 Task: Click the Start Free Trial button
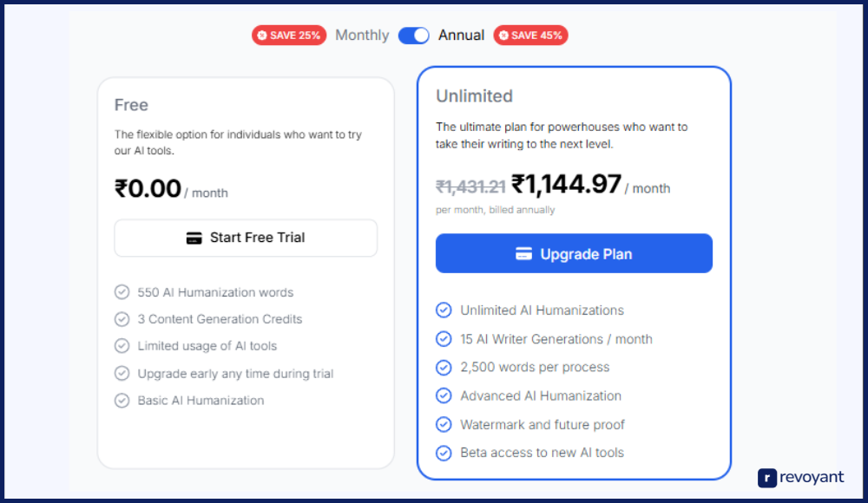point(246,238)
